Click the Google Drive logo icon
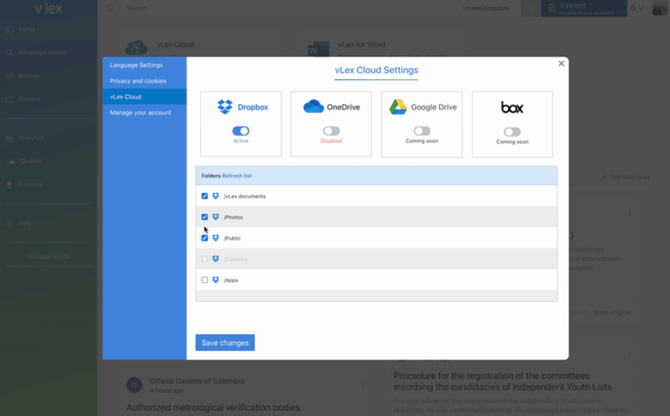This screenshot has height=416, width=670. tap(398, 107)
